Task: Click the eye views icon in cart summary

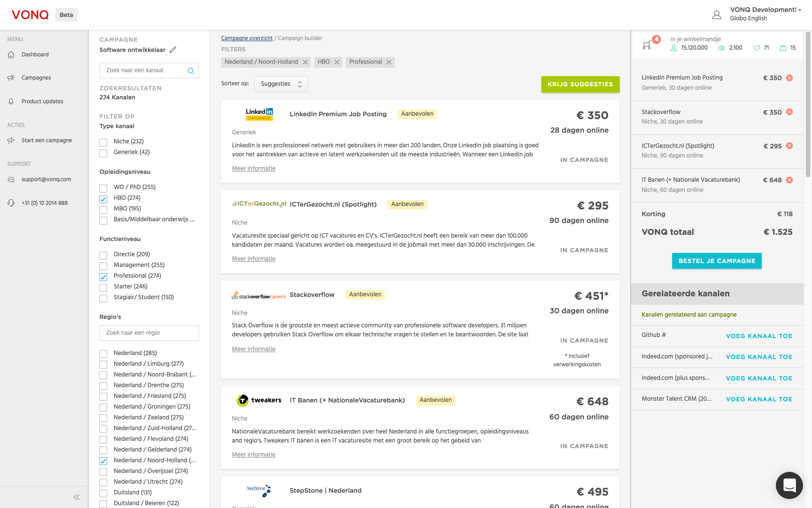Action: coord(721,48)
